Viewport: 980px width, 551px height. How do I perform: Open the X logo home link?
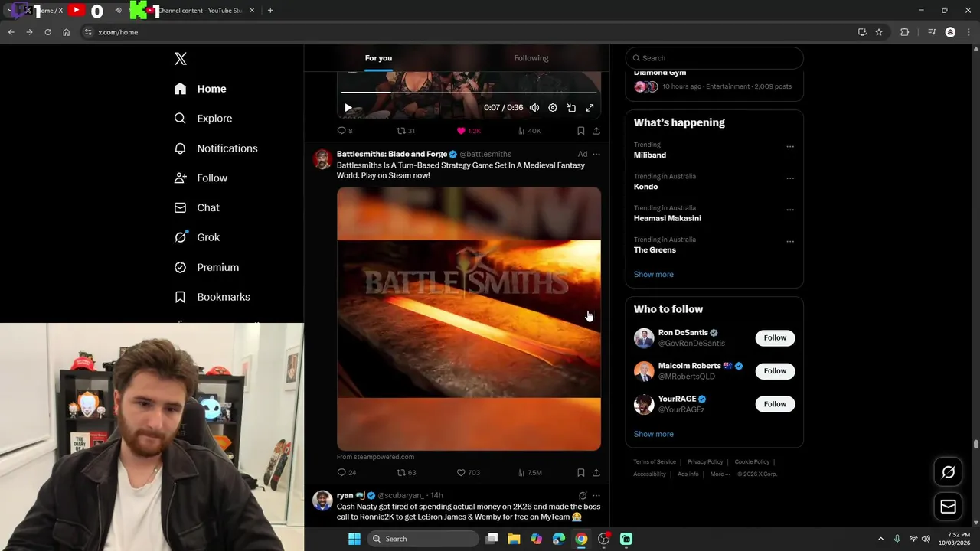pos(180,59)
